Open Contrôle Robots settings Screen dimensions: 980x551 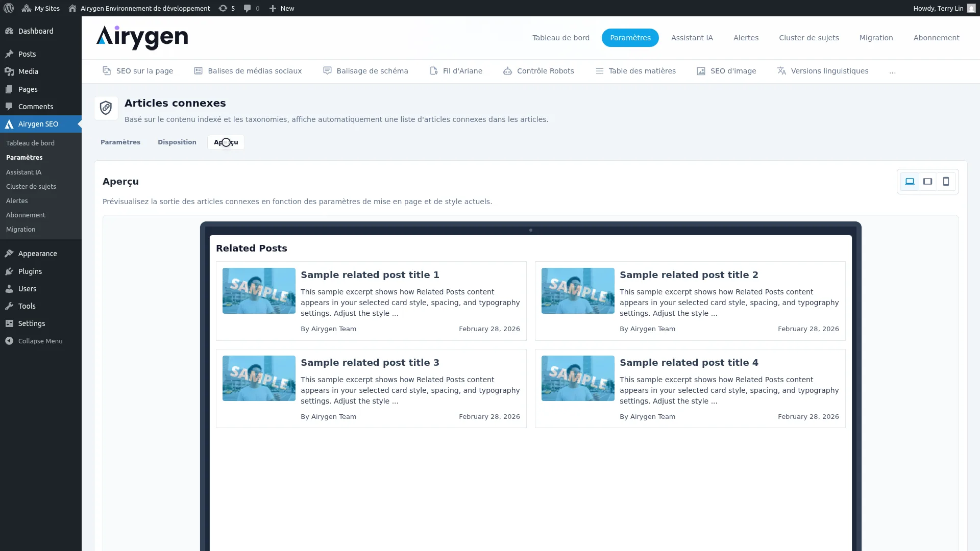click(538, 71)
